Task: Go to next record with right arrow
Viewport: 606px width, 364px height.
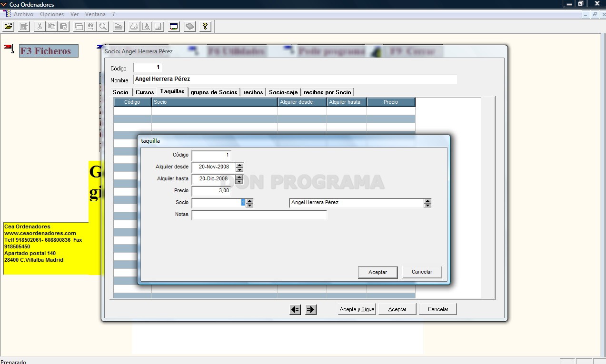Action: coord(310,310)
